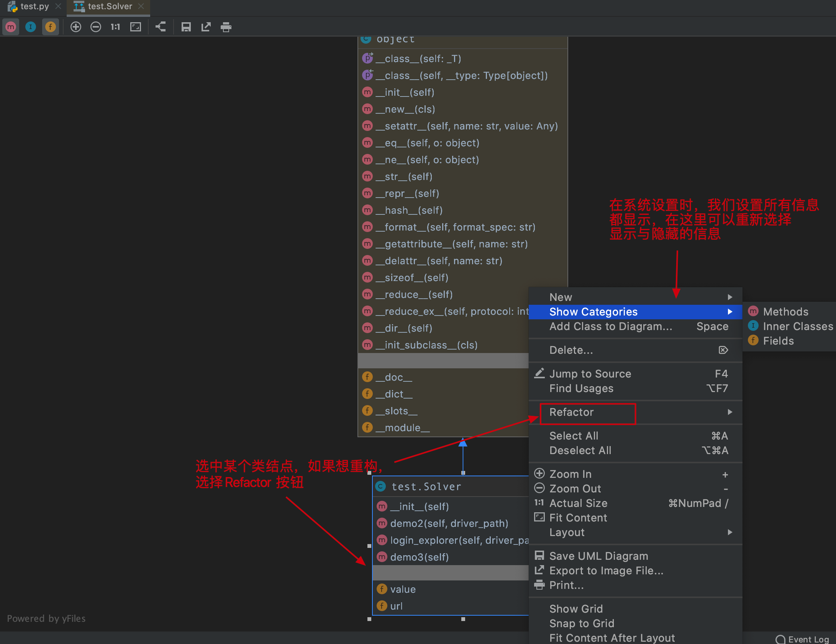Screen dimensions: 836x644
Task: Click the Jump to Source pencil icon
Action: pyautogui.click(x=539, y=373)
